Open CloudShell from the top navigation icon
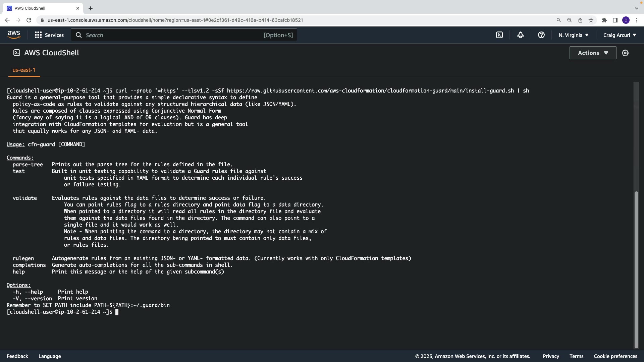 499,35
